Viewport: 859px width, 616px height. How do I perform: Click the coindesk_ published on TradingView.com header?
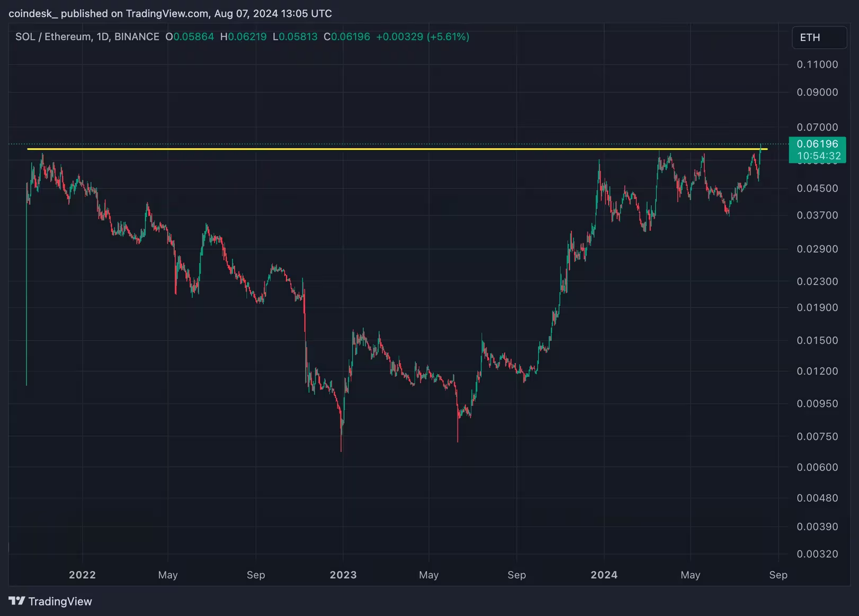[170, 13]
